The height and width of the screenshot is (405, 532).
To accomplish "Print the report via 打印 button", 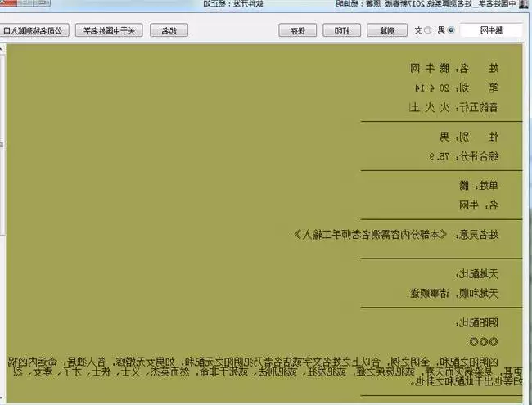I will pyautogui.click(x=341, y=30).
